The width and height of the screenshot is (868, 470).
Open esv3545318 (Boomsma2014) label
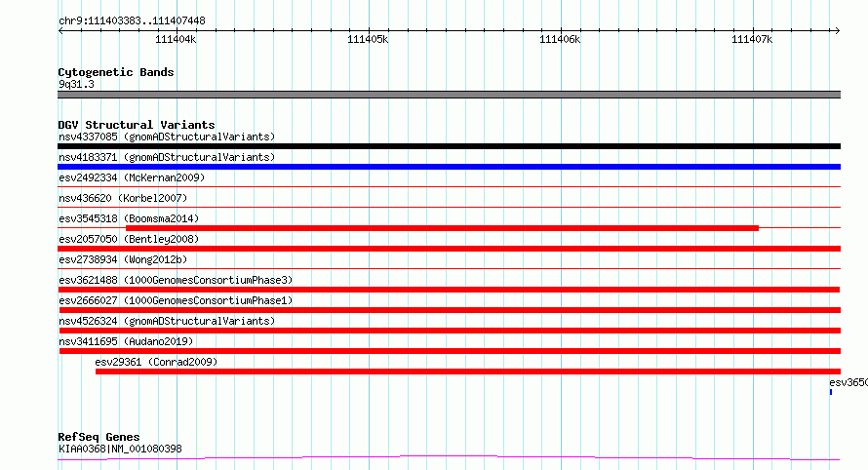[x=129, y=218]
